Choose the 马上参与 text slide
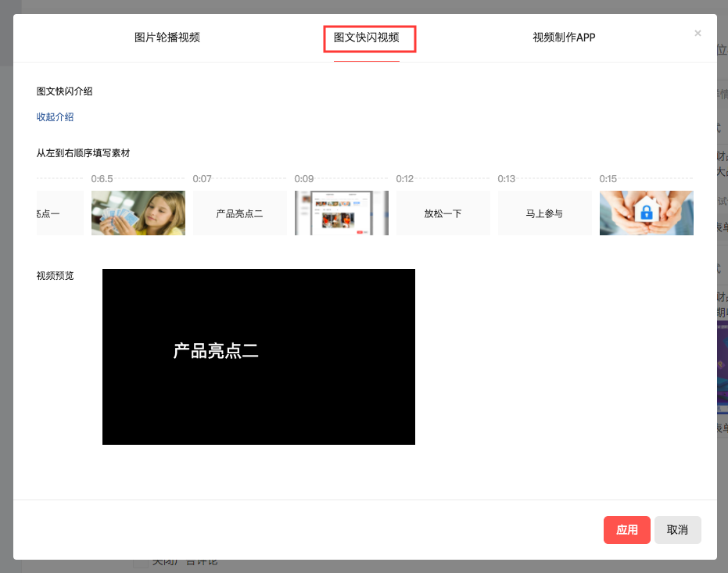728x573 pixels. (x=545, y=213)
